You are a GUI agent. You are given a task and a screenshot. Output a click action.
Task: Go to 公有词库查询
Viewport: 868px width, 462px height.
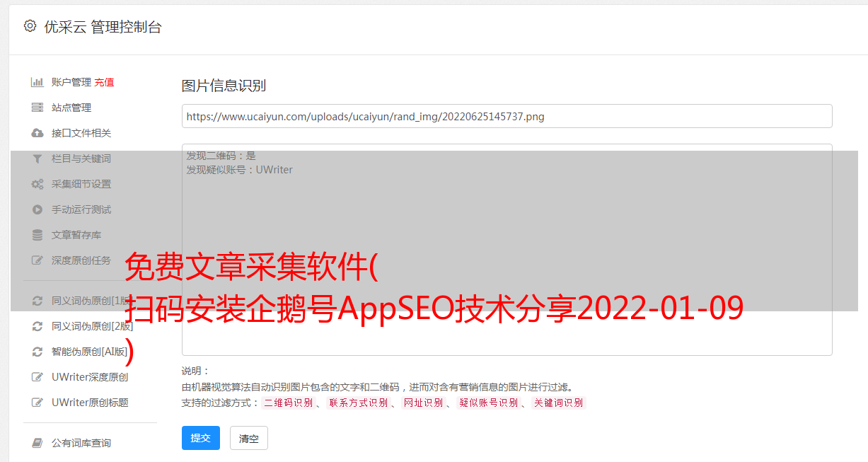tap(81, 443)
